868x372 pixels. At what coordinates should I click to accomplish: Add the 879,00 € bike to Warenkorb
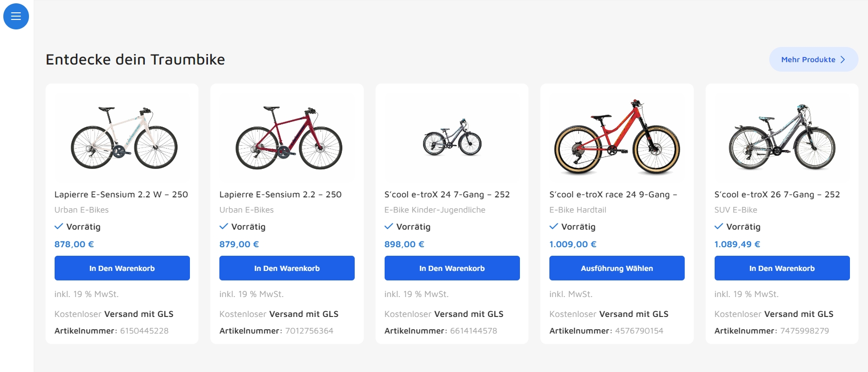point(287,268)
